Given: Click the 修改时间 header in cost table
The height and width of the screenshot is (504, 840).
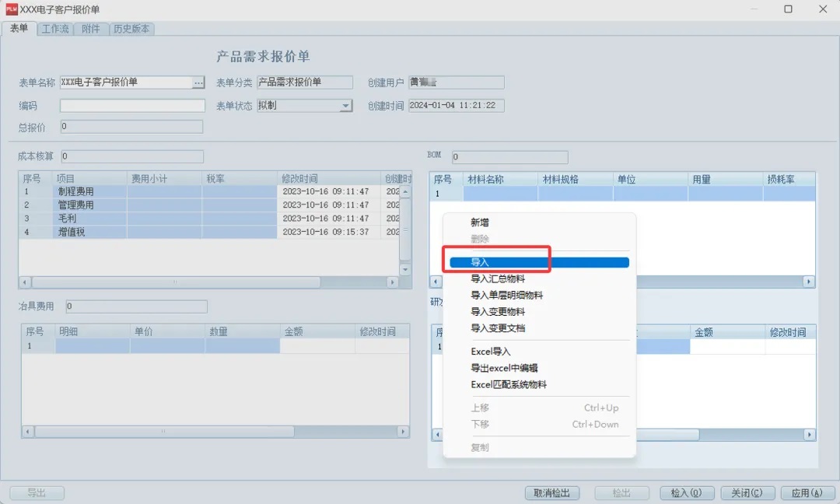Looking at the screenshot, I should pyautogui.click(x=329, y=178).
